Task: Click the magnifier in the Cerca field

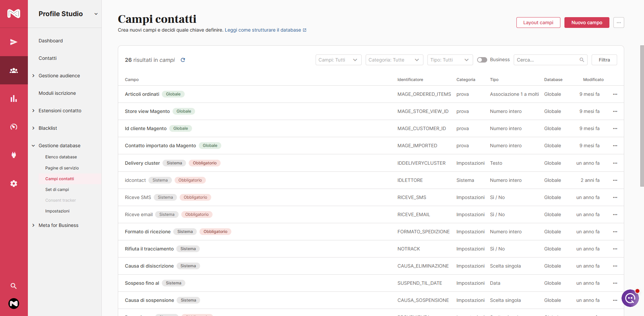Action: pos(582,60)
